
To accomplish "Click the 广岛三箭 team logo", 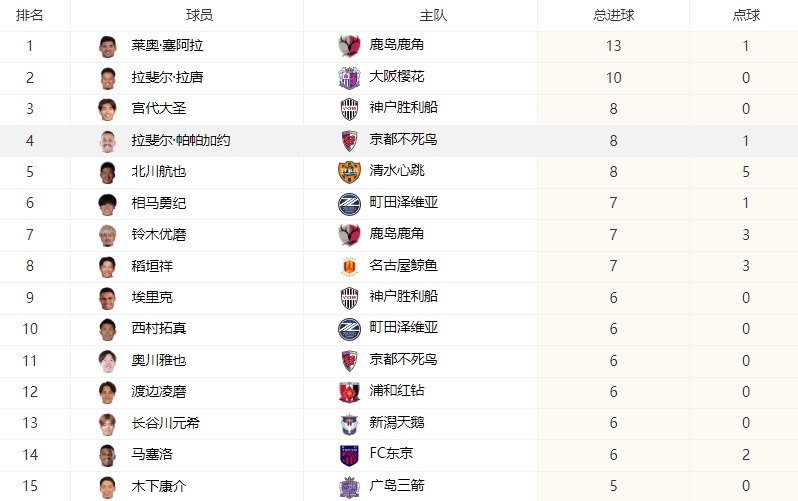I will (349, 486).
